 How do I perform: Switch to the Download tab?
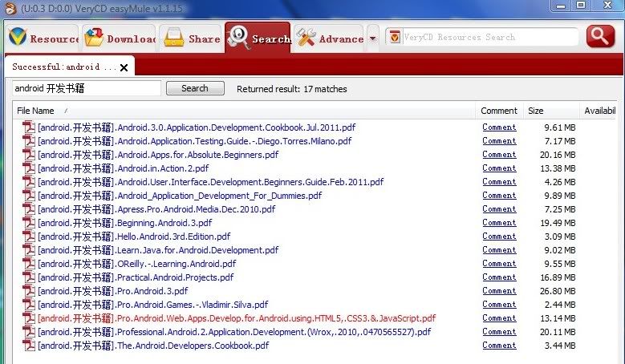[x=120, y=38]
